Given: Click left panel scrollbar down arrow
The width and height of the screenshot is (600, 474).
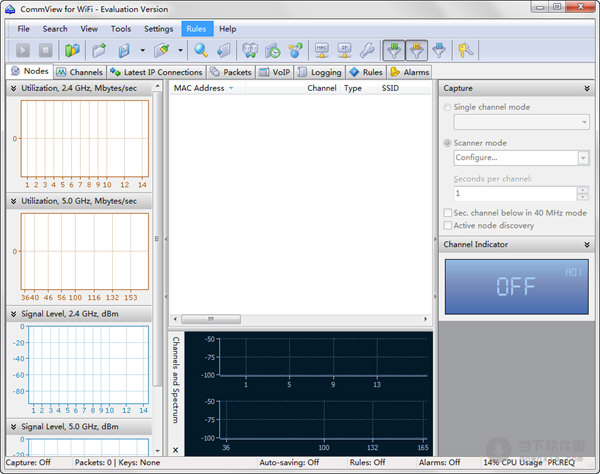Looking at the screenshot, I should (x=157, y=451).
